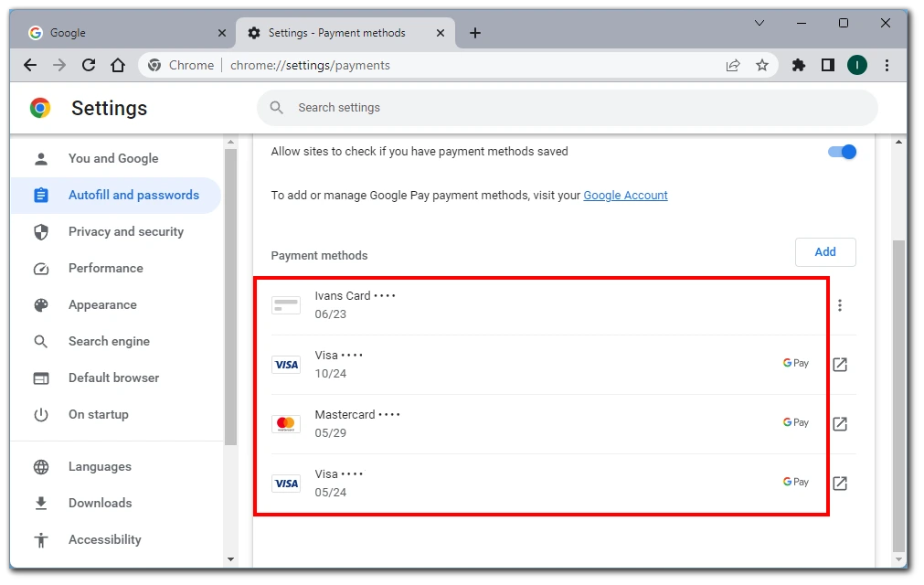
Task: Click the GPay badge on Visa 05/24 row
Action: [x=795, y=482]
